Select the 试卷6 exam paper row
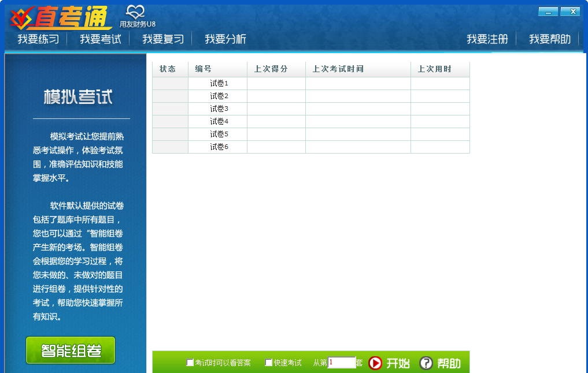The height and width of the screenshot is (373, 588). coord(219,147)
